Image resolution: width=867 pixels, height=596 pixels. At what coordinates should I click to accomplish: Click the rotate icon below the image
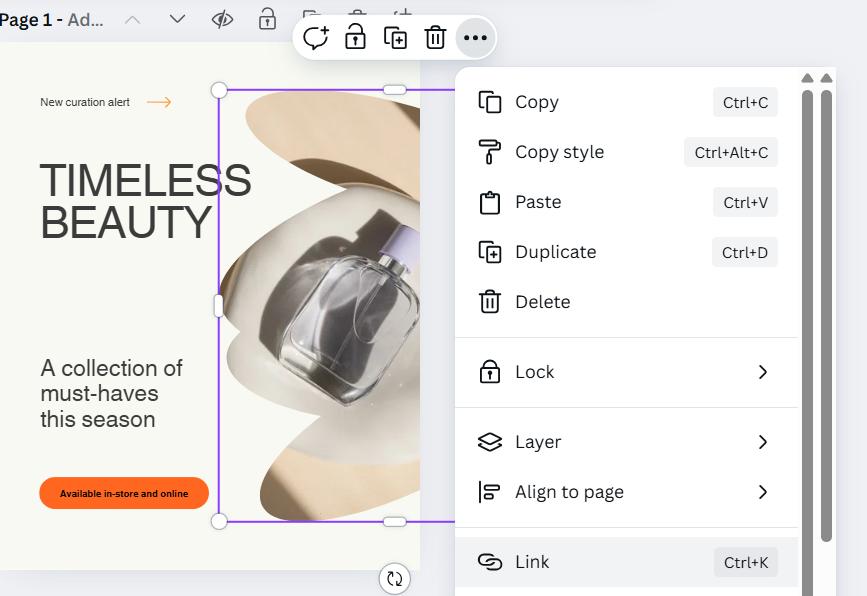point(395,578)
